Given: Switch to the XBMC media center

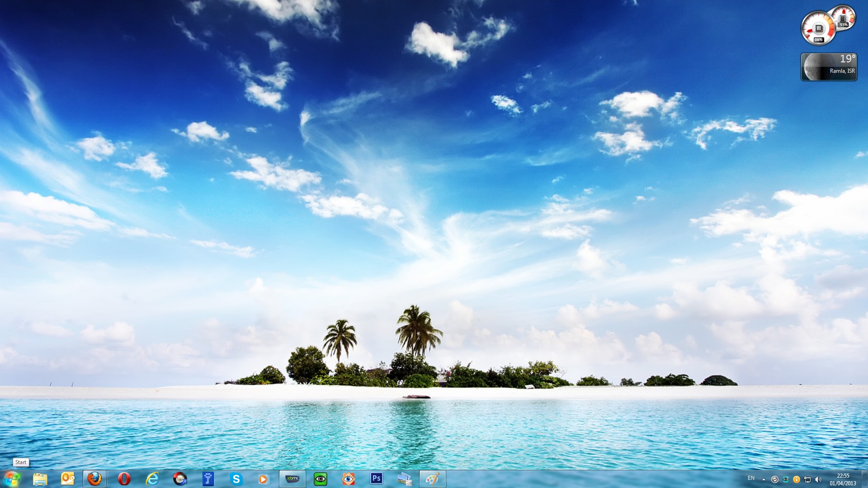Looking at the screenshot, I should [292, 479].
